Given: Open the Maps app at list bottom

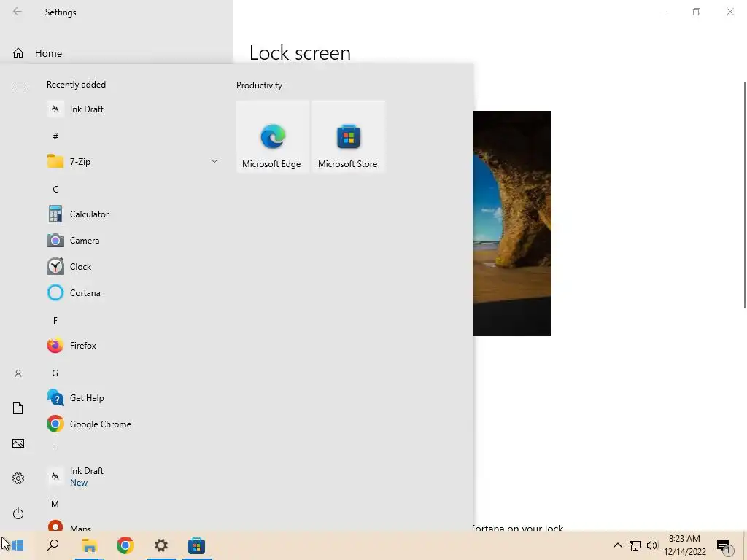Looking at the screenshot, I should (133, 526).
